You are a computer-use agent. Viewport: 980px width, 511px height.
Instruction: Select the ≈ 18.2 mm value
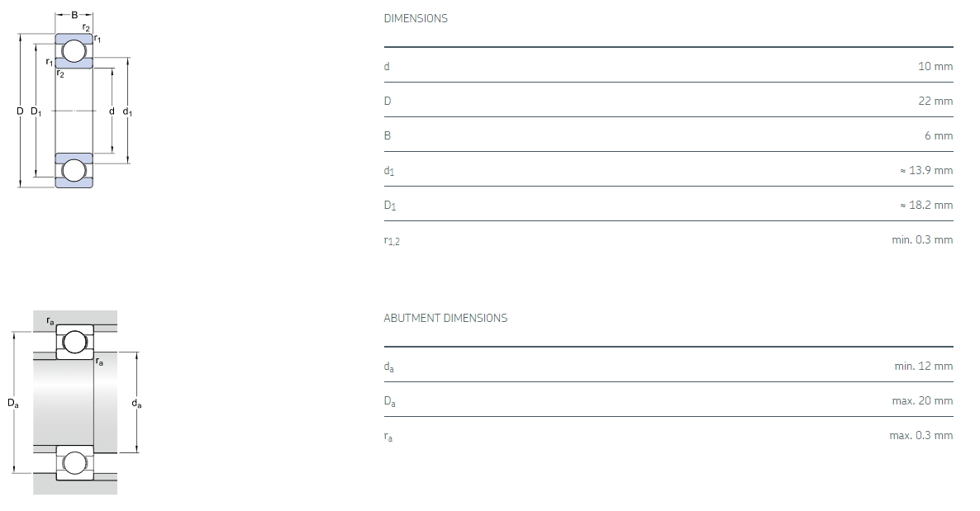(925, 205)
